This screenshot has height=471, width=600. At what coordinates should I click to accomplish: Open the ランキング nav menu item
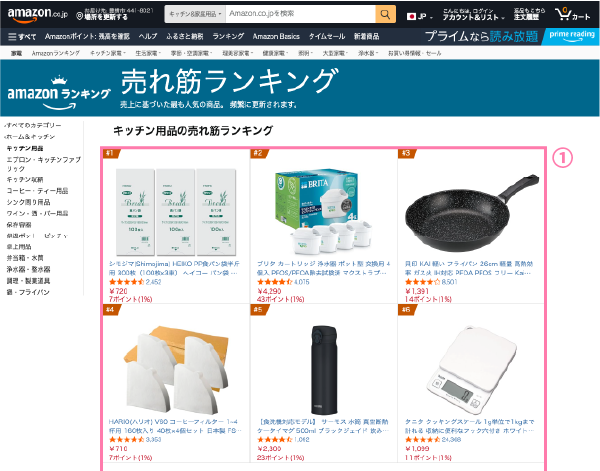(228, 36)
